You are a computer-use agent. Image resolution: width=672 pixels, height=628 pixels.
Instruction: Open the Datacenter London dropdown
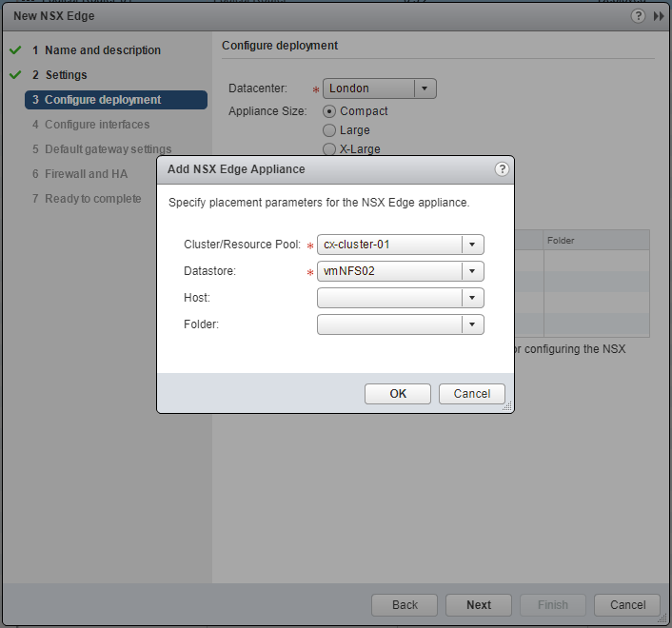coord(425,88)
